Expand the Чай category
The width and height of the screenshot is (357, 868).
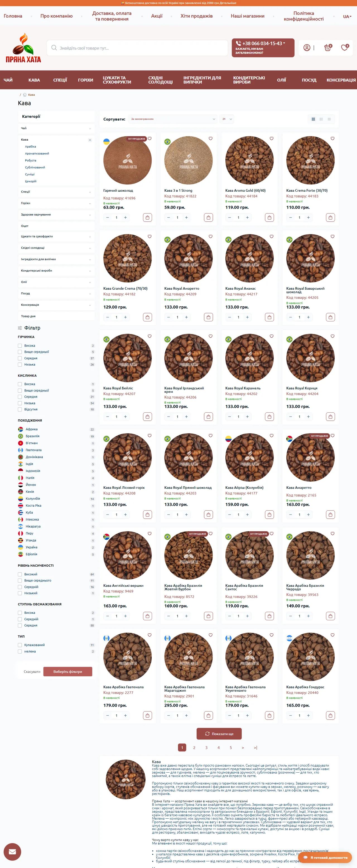[90, 128]
